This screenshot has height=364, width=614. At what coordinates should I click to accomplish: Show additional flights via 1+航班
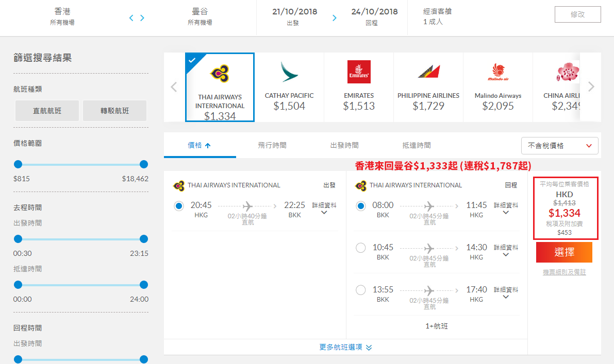pos(437,326)
